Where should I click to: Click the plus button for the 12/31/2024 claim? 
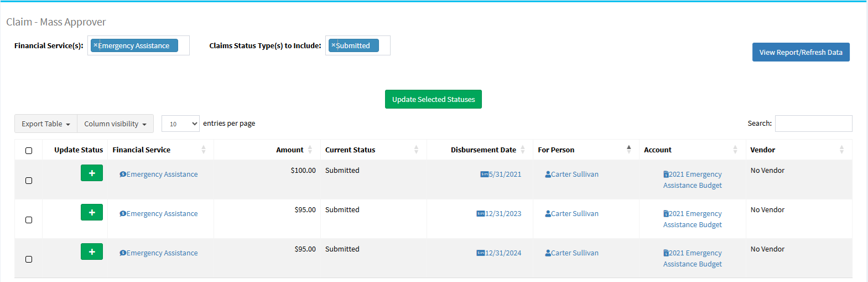92,252
